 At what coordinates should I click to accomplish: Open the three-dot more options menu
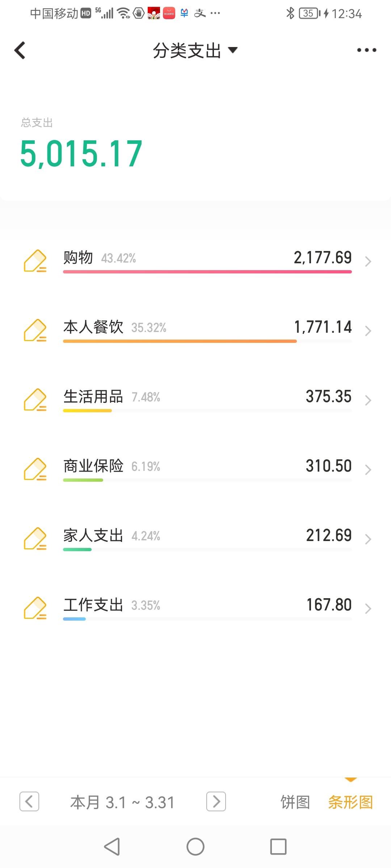point(366,50)
